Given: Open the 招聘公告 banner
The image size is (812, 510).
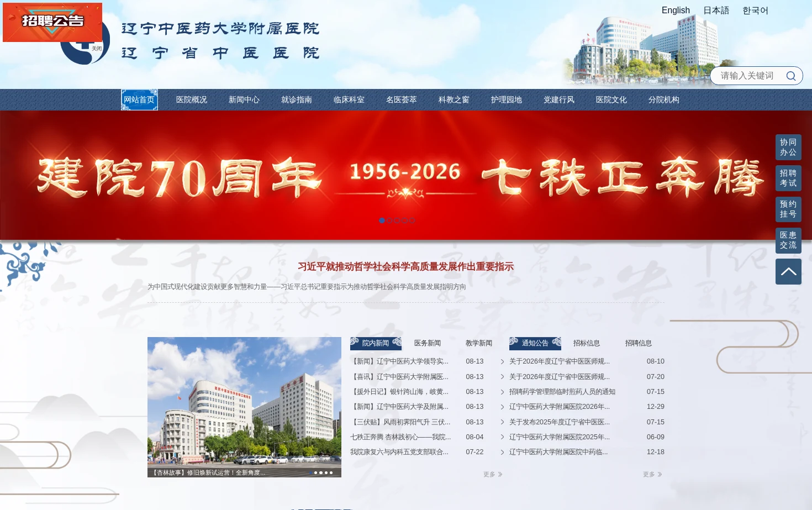Looking at the screenshot, I should [52, 22].
